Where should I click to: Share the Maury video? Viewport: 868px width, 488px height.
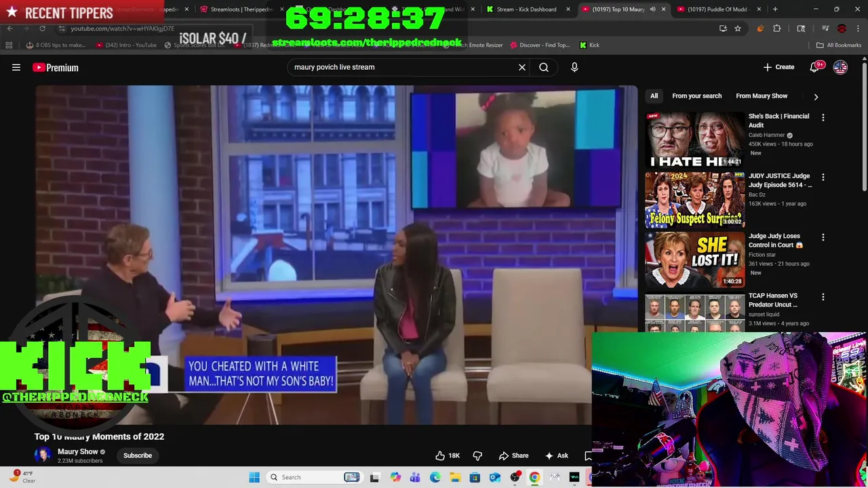click(x=513, y=455)
